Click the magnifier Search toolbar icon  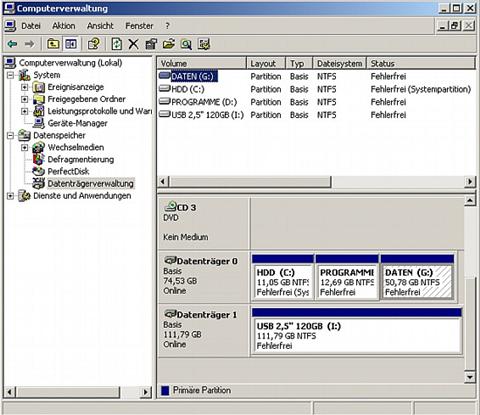[186, 44]
